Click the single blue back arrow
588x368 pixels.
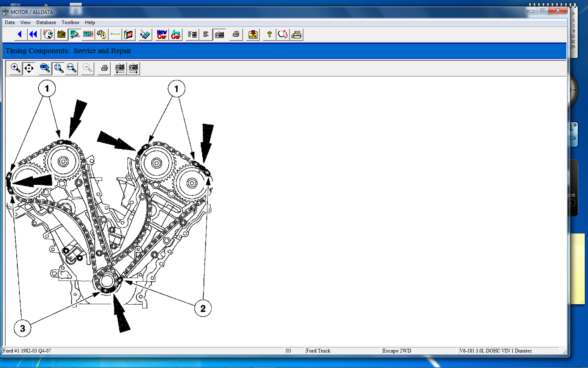pos(20,35)
